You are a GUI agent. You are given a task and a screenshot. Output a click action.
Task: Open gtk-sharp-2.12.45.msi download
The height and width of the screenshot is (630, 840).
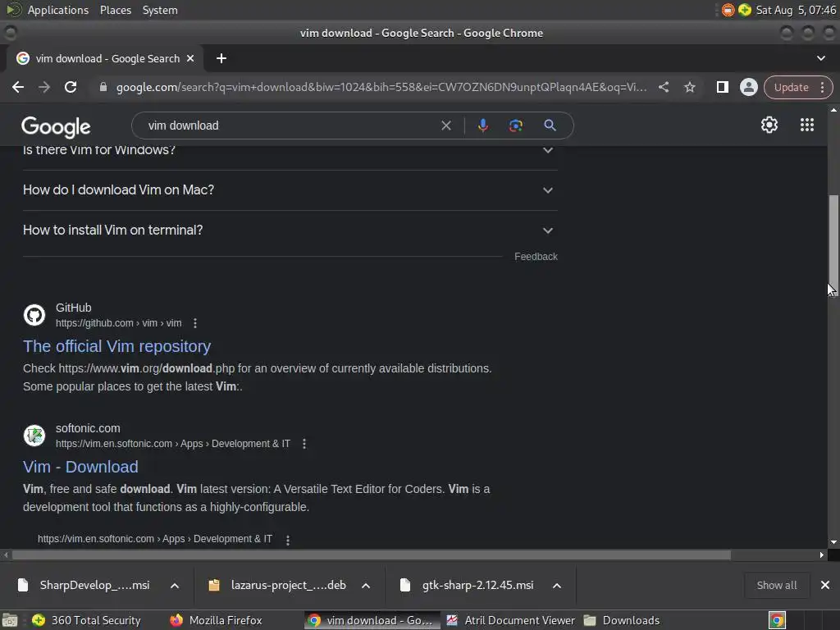click(468, 585)
